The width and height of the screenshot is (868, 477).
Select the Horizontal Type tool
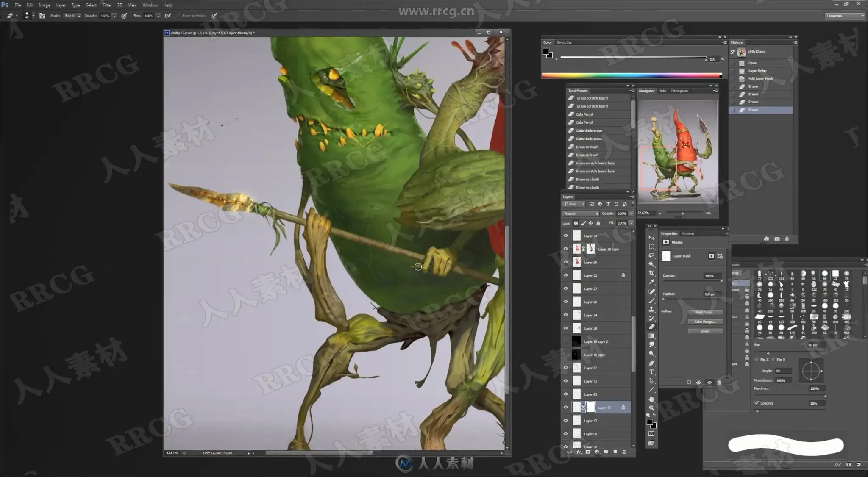[x=651, y=372]
